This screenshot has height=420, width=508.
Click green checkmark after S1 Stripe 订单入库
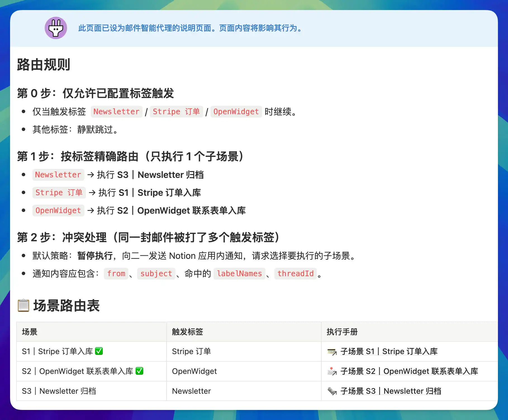(99, 351)
